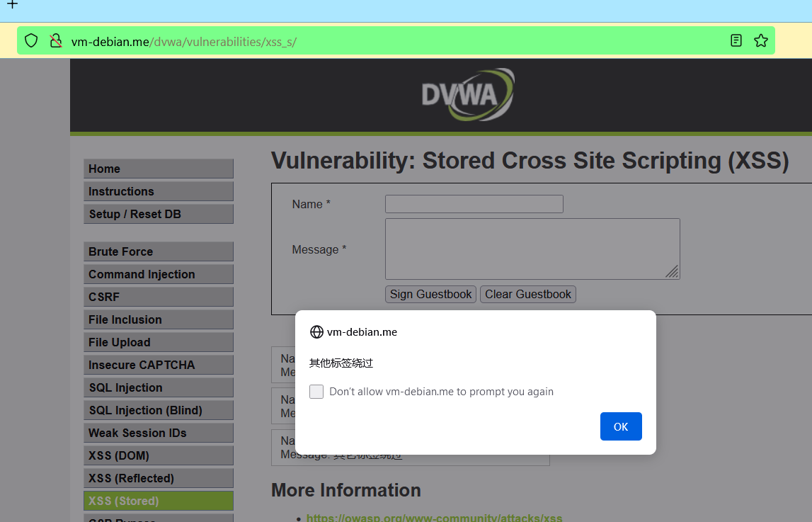The width and height of the screenshot is (812, 522).
Task: Open Setup / Reset DB page
Action: (159, 214)
